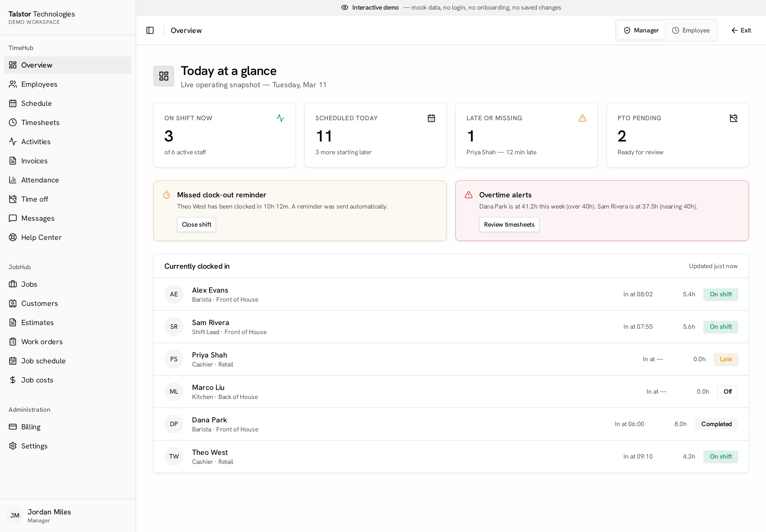Click the JM avatar in the sidebar footer
The image size is (766, 532).
(15, 515)
